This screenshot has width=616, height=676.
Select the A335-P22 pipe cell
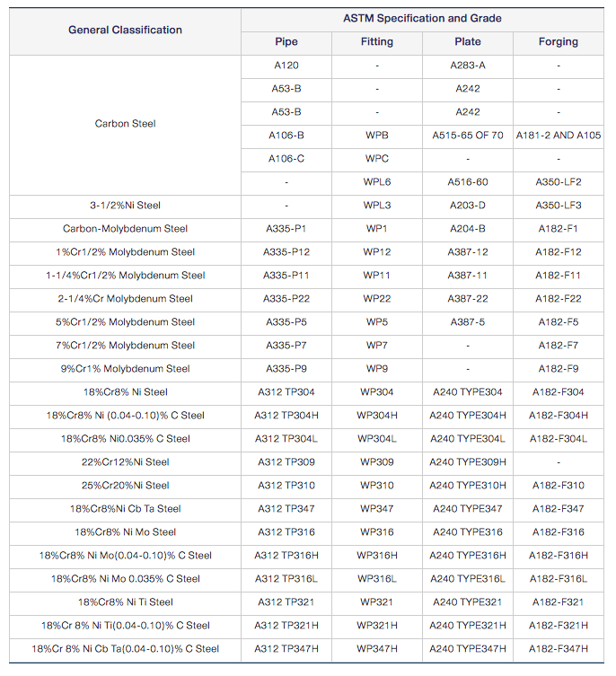[286, 299]
